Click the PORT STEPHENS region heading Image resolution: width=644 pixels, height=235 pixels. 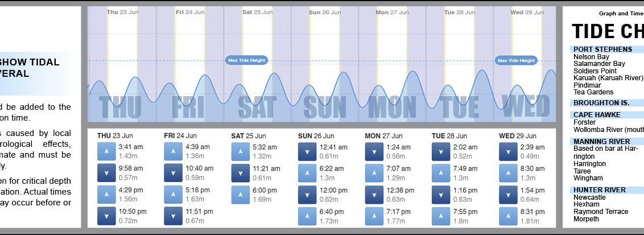(602, 50)
